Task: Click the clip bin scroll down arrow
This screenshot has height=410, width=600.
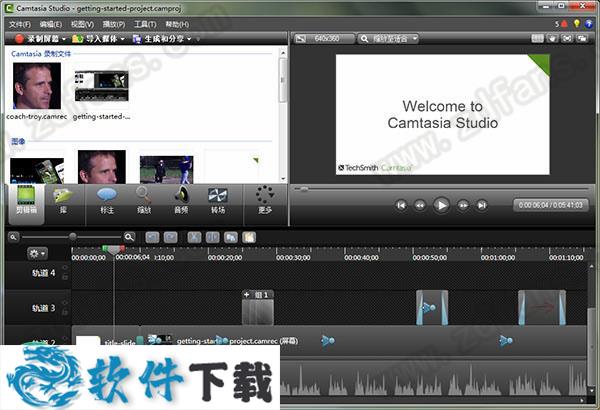Action: click(283, 179)
